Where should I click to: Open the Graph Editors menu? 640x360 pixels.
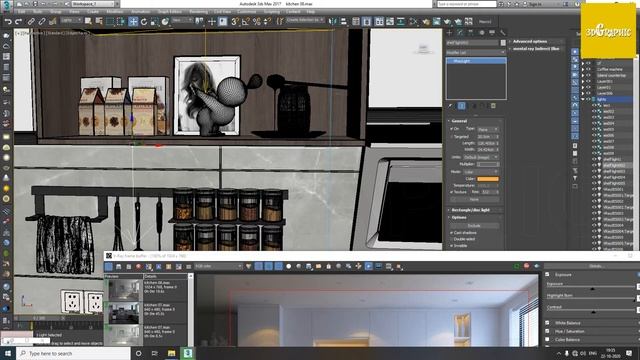click(x=169, y=12)
